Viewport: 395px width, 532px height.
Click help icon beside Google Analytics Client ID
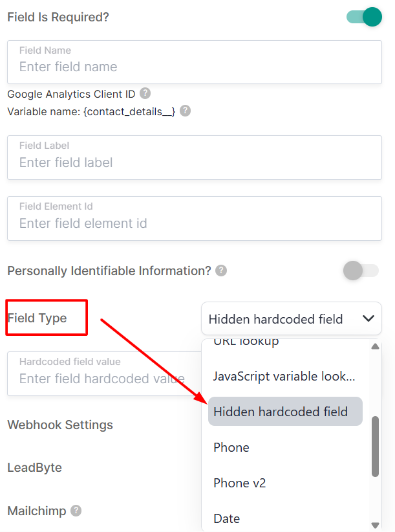(x=145, y=93)
